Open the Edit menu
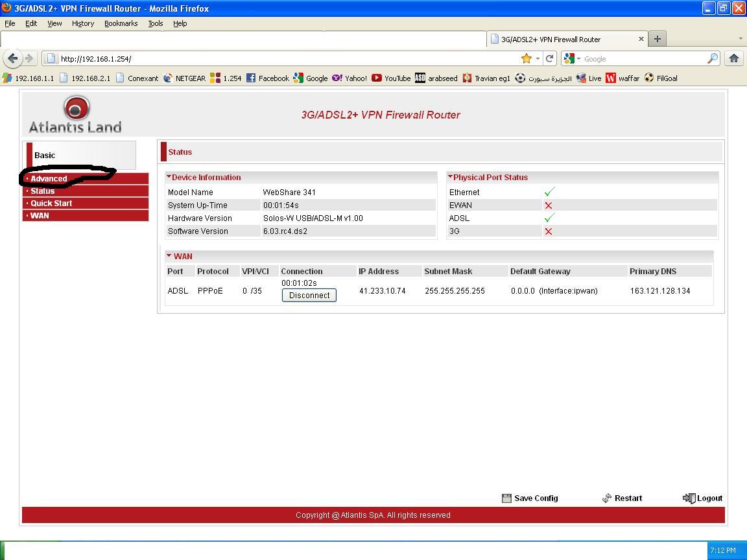Viewport: 747px width, 560px height. 31,23
